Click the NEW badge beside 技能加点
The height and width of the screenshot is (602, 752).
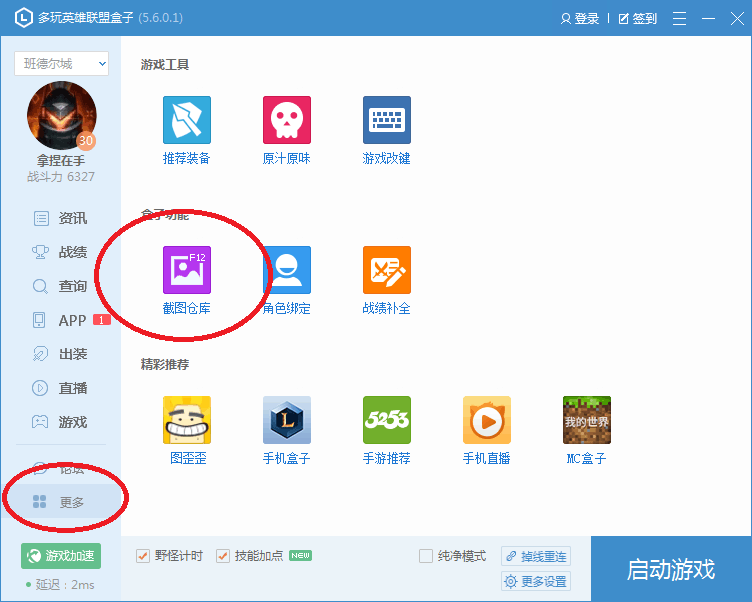tap(301, 555)
